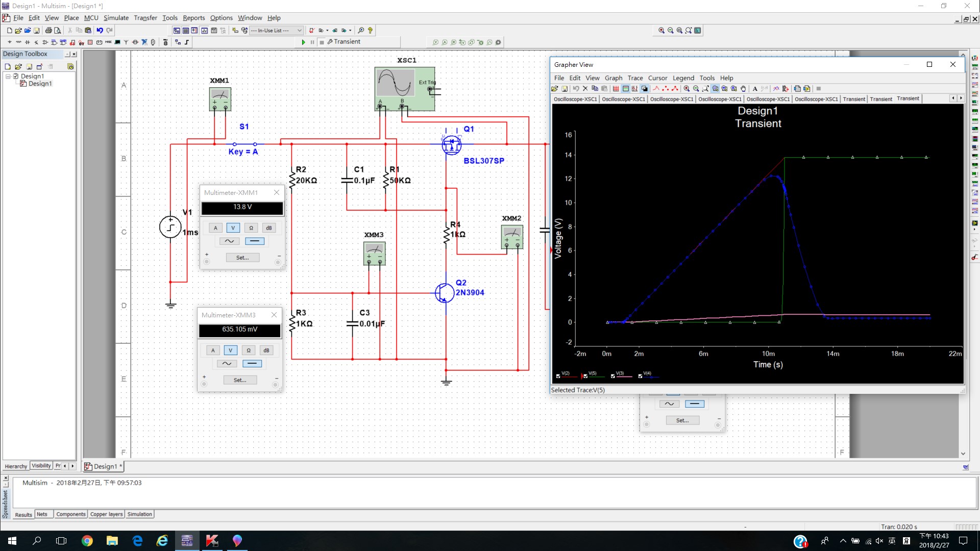Viewport: 980px width, 551px height.
Task: Place a transistor from components toolbar
Action: point(36,42)
